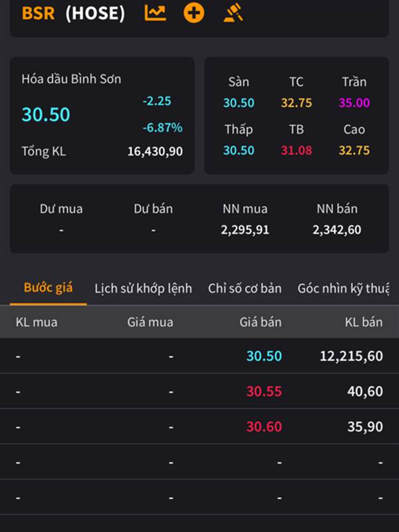Open the Góc nhìn kỹ thuật tab
This screenshot has width=399, height=532.
click(x=343, y=289)
